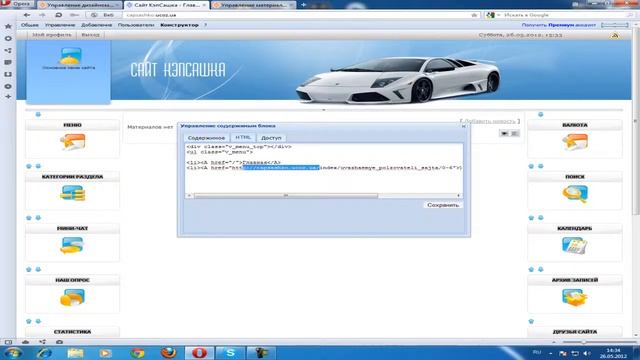Launch Internet Explorer from taskbar
Image resolution: width=640 pixels, height=360 pixels.
44,353
